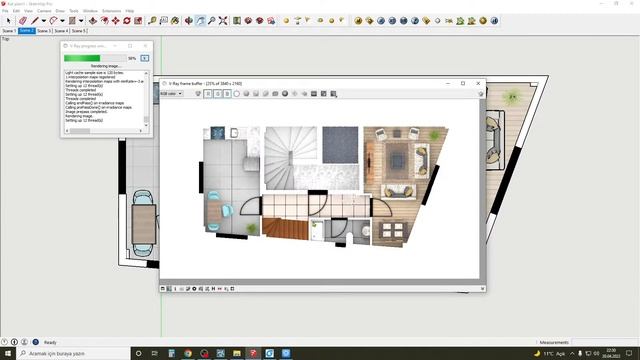Open the View menu
This screenshot has height=360, width=640.
tap(29, 11)
